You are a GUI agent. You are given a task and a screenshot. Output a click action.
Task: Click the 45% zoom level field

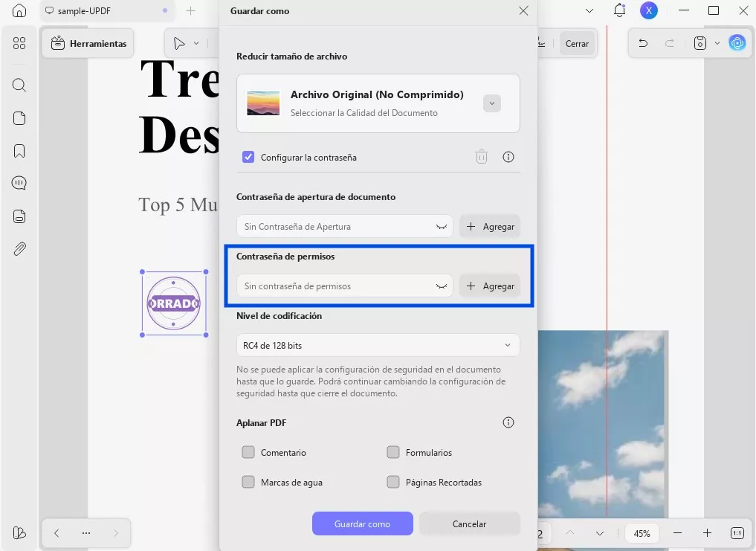tap(642, 533)
